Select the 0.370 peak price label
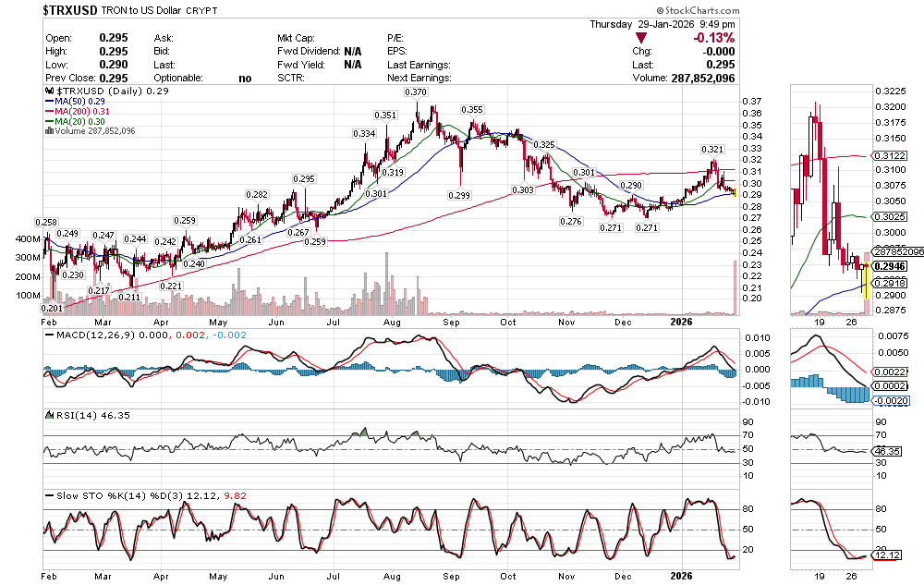The width and height of the screenshot is (924, 585). tap(416, 92)
